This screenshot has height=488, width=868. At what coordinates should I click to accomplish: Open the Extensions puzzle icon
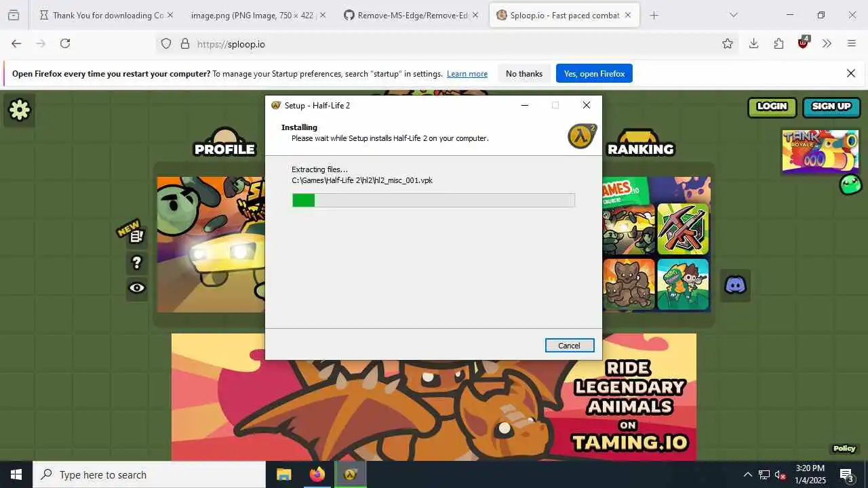[x=778, y=43]
